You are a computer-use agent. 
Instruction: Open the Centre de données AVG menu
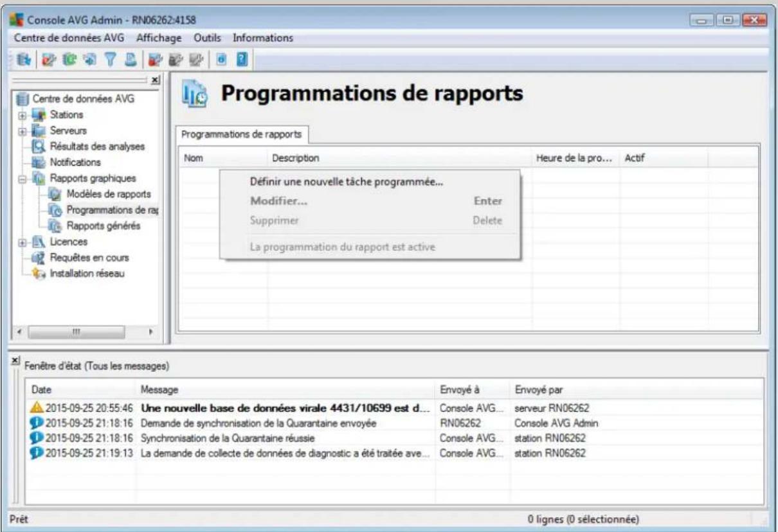click(x=69, y=38)
